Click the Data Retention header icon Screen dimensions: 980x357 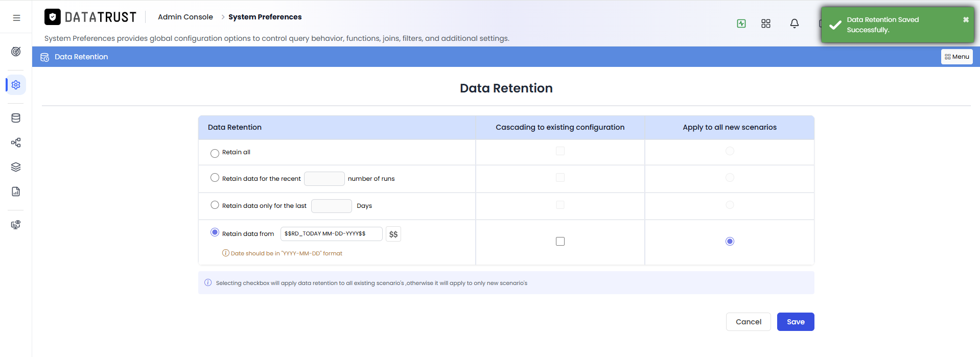(x=45, y=57)
